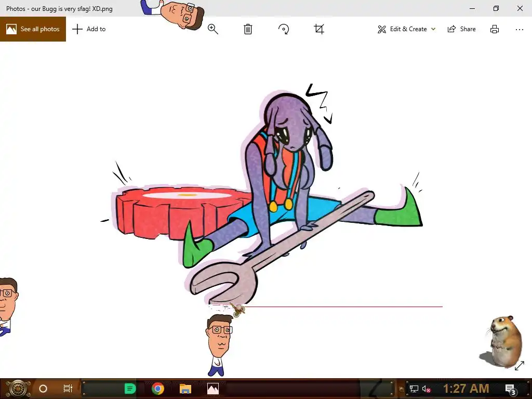Minimize the Photos window

click(472, 8)
